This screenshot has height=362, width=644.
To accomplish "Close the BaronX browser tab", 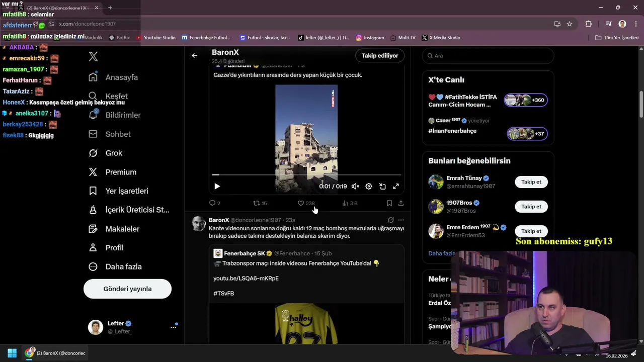I will click(97, 8).
